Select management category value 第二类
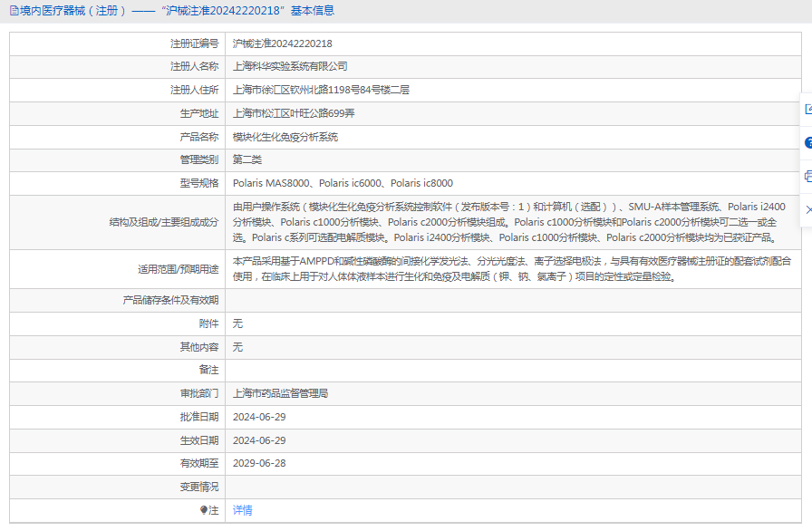Viewport: 812px width, 531px height. click(x=247, y=159)
